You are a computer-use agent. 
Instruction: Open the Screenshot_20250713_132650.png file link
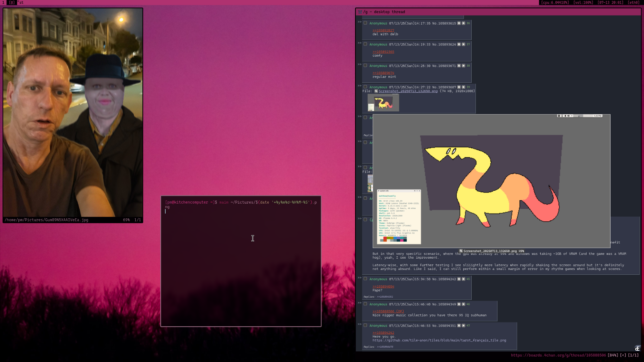408,91
